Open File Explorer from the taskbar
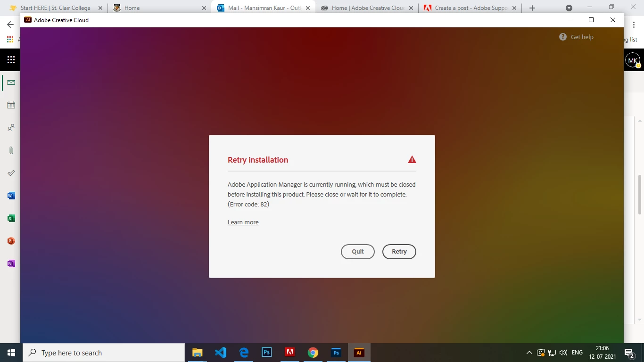The width and height of the screenshot is (644, 362). tap(197, 353)
